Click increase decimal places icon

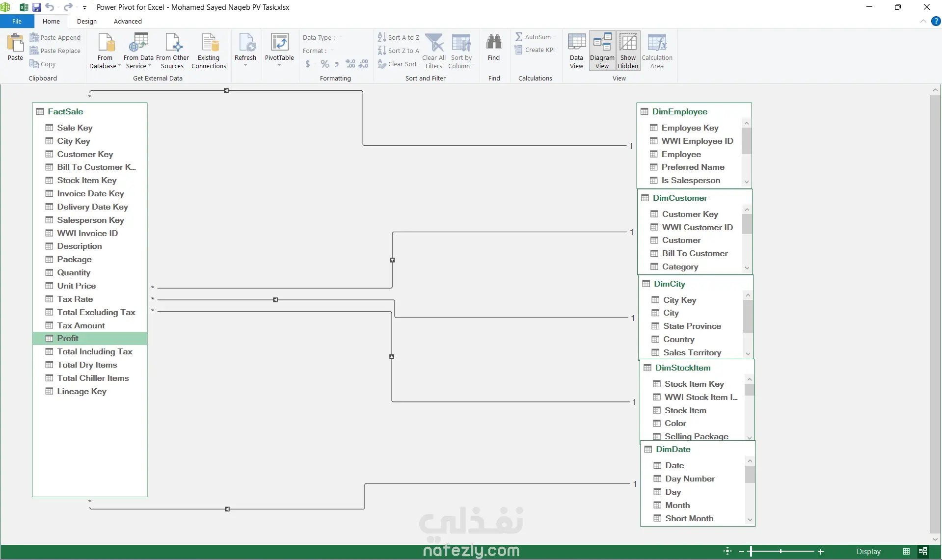[x=350, y=64]
